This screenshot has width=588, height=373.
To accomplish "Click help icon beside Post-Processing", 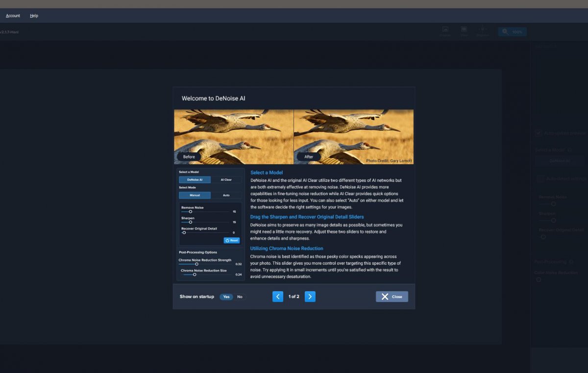I will pos(571,262).
